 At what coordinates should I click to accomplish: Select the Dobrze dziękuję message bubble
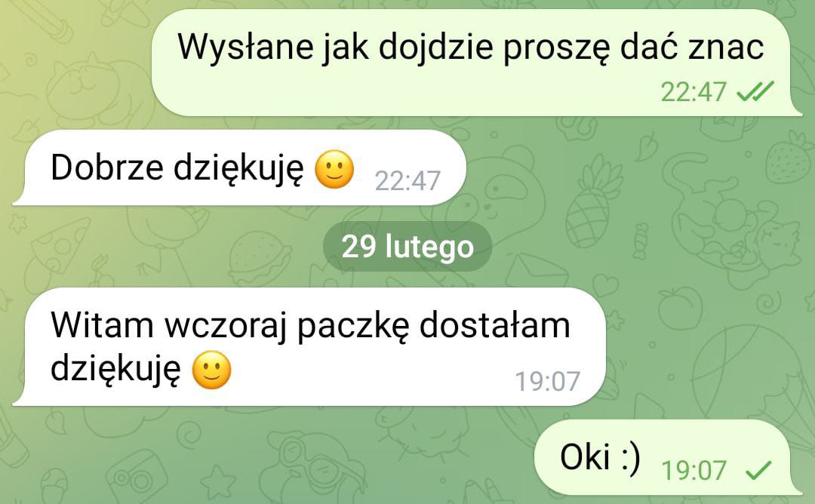pos(240,167)
